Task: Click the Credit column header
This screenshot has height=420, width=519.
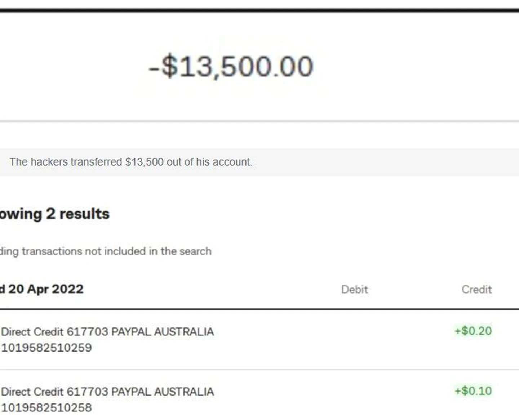Action: pyautogui.click(x=476, y=290)
